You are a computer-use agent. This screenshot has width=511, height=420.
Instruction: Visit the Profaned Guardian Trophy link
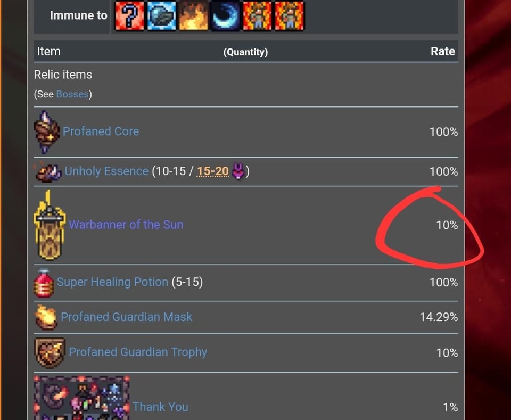pos(138,352)
